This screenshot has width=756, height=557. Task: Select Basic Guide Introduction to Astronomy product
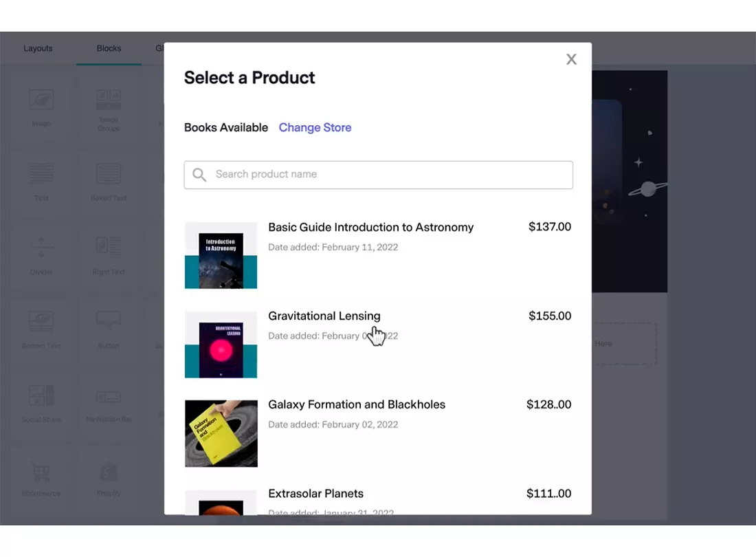click(x=370, y=227)
